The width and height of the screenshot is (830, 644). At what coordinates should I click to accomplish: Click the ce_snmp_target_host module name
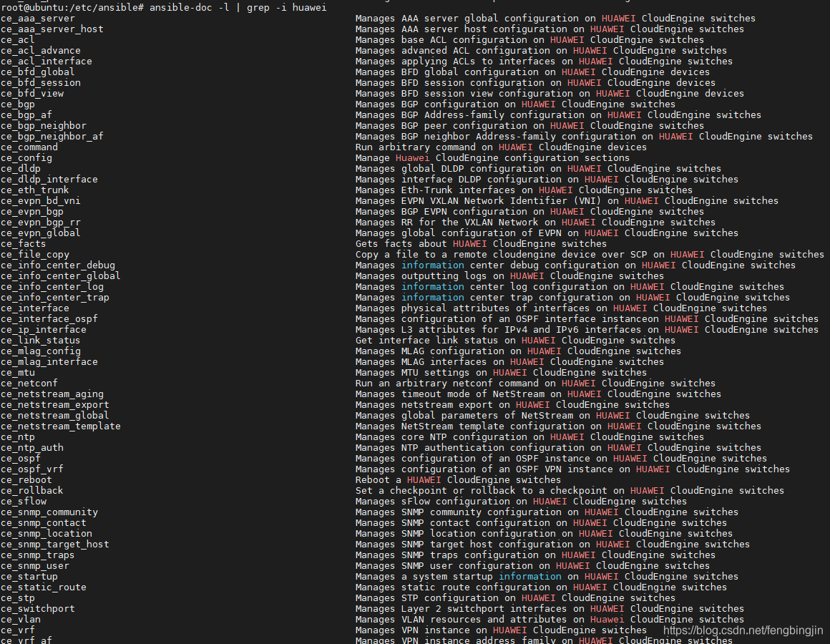click(x=55, y=545)
